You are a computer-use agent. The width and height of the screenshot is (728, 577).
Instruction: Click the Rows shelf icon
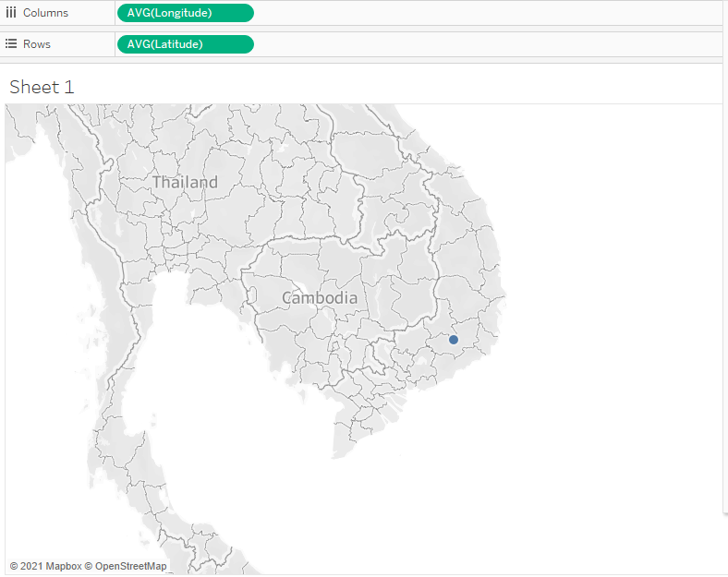click(x=11, y=44)
